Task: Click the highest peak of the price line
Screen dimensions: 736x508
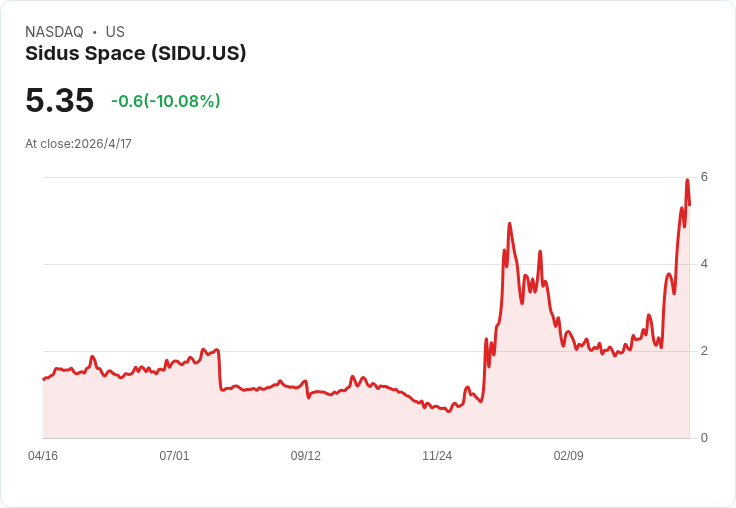Action: point(687,181)
